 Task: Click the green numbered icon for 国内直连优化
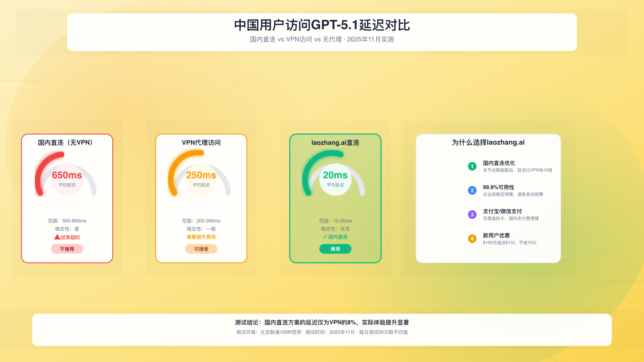tap(472, 166)
